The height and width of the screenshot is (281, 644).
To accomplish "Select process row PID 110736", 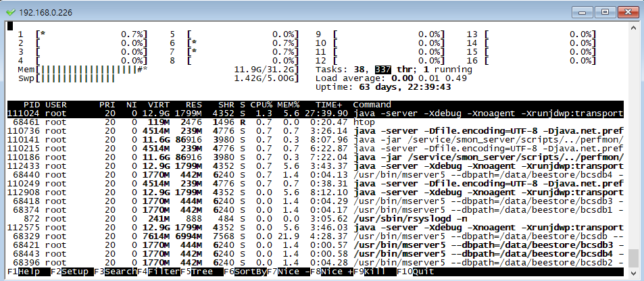I will 316,131.
